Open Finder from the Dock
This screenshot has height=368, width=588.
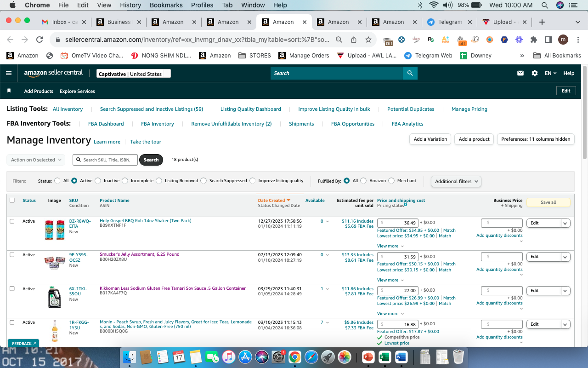pyautogui.click(x=130, y=356)
